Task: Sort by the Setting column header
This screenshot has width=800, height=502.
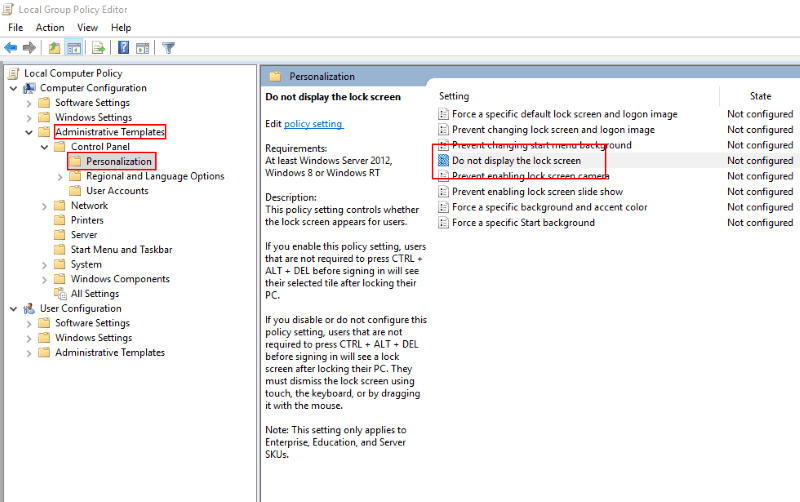Action: 454,96
